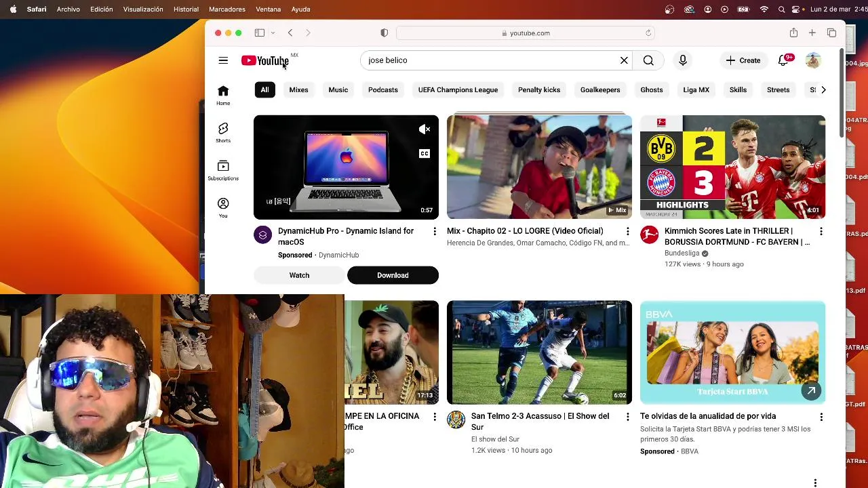Click the youtube.com address bar
Screen dimensions: 868x488
coord(526,33)
